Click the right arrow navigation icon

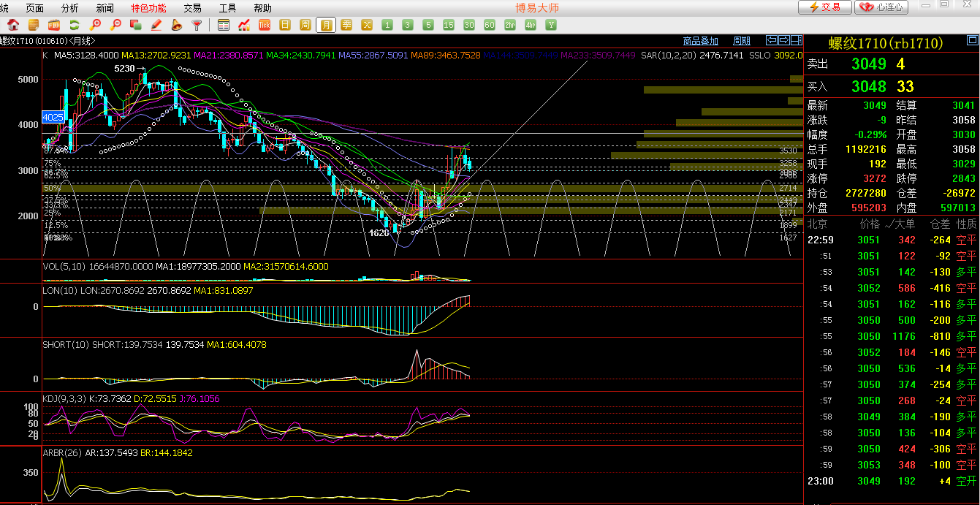pyautogui.click(x=784, y=40)
